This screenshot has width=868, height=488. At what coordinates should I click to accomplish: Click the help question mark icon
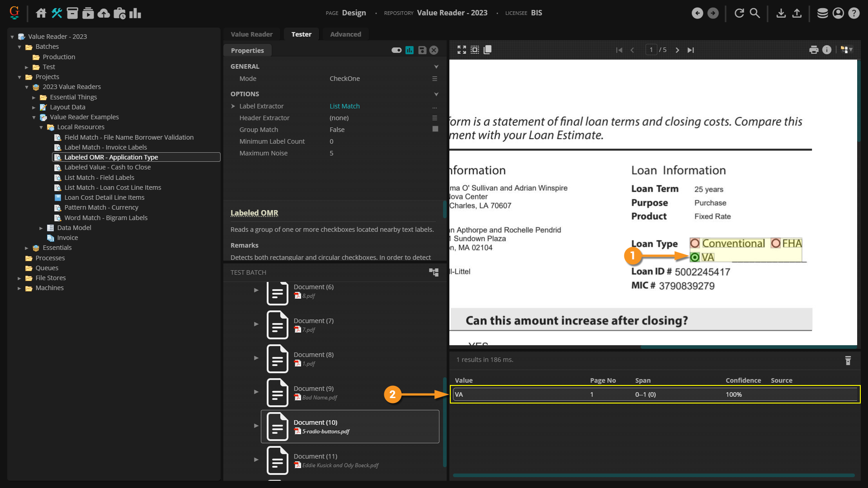coord(854,13)
